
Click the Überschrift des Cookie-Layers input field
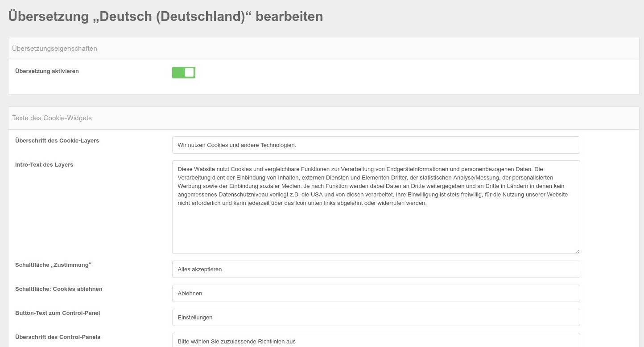point(376,145)
